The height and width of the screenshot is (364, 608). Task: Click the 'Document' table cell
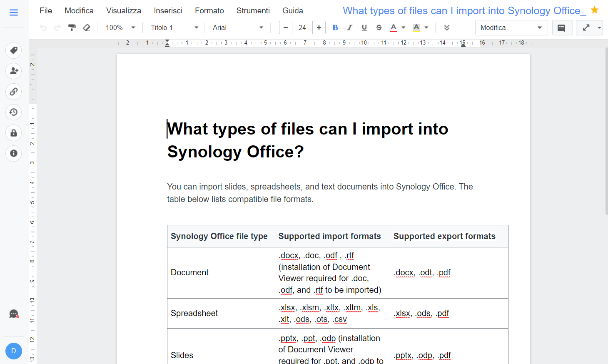221,273
